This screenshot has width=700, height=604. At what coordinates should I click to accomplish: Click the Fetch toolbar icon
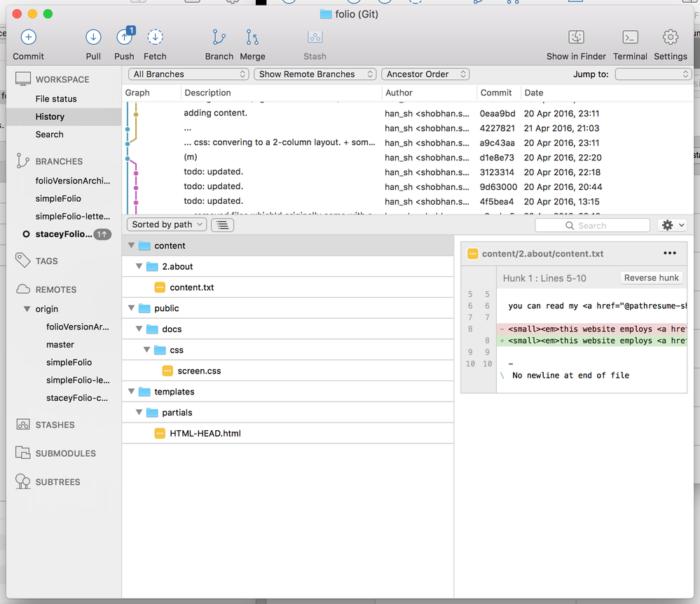pos(155,38)
